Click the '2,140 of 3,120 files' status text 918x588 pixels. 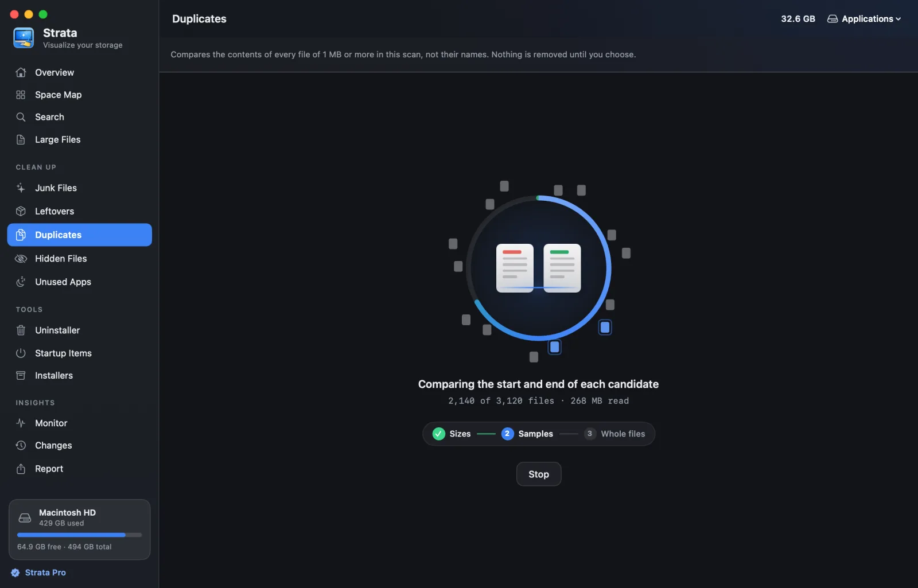pos(501,401)
